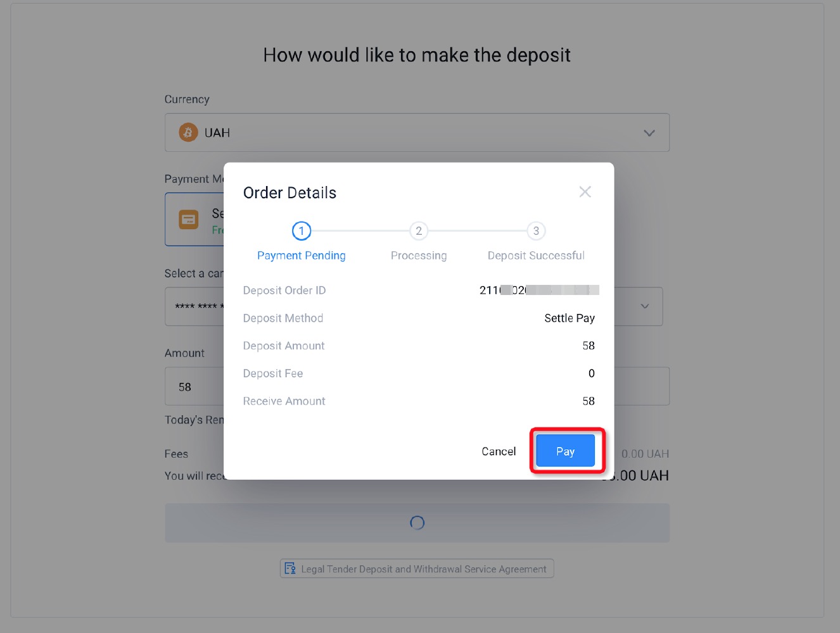The height and width of the screenshot is (633, 840).
Task: Click step 2 Processing circle
Action: click(419, 231)
